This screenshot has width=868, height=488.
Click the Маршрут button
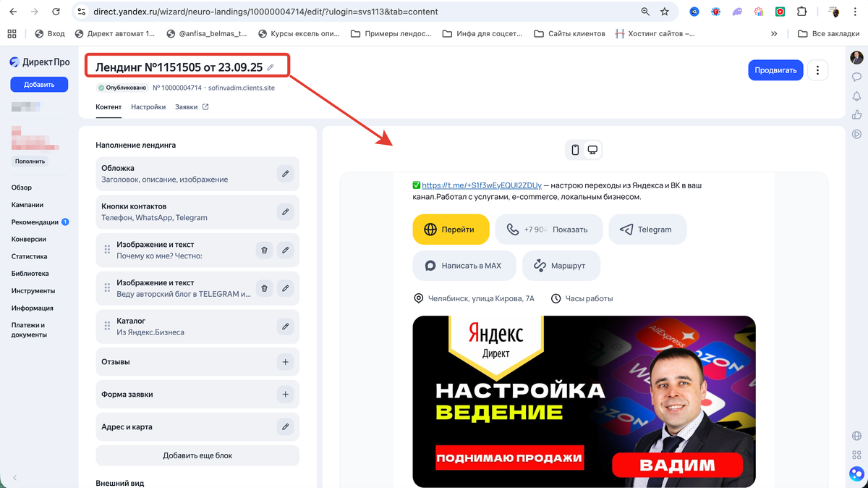pos(561,266)
